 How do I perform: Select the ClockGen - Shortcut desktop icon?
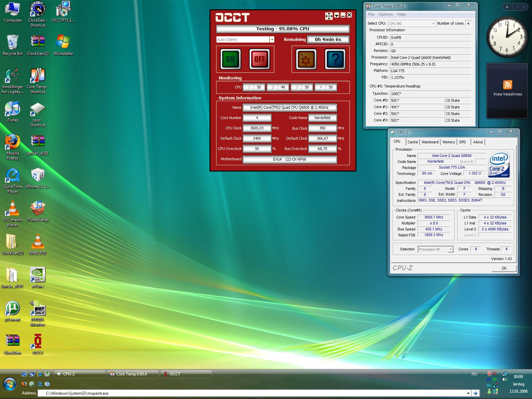[x=38, y=14]
